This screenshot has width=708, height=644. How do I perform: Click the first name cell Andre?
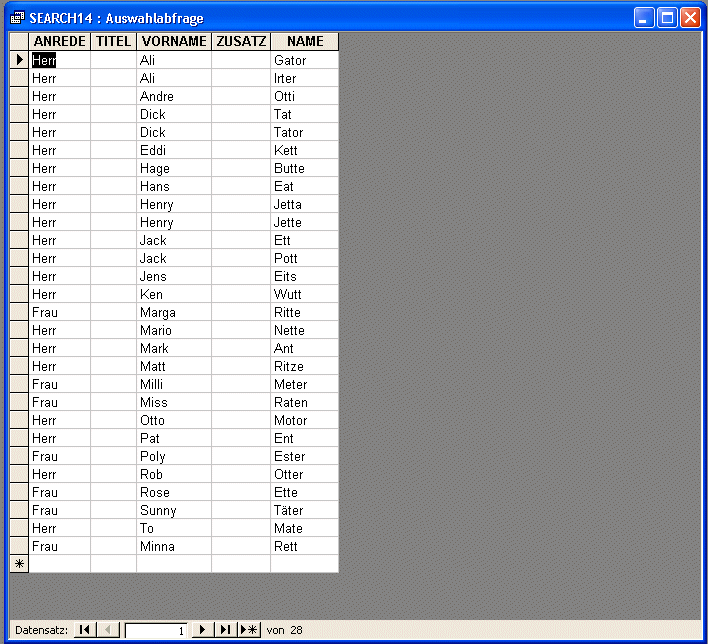174,96
